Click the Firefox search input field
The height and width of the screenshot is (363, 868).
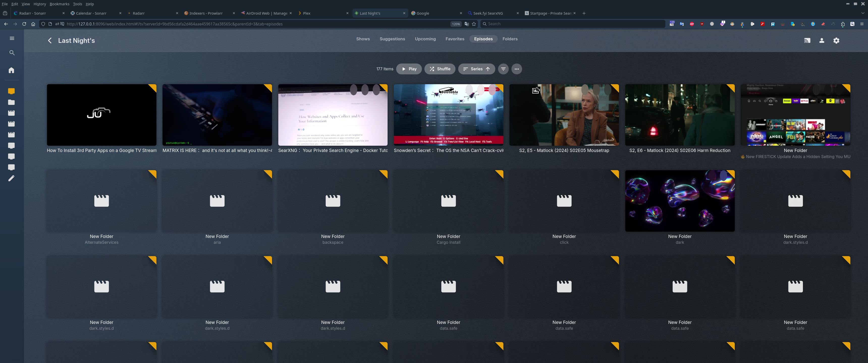[573, 24]
